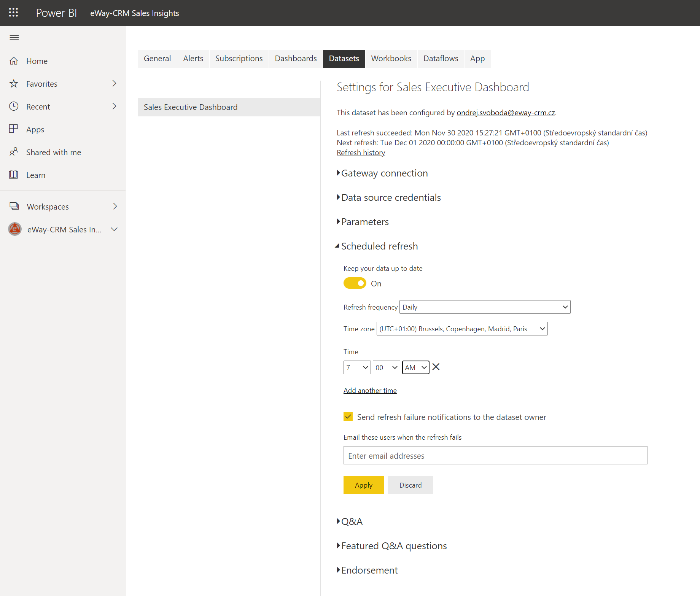The image size is (700, 596).
Task: Expand the Data source credentials section
Action: (x=389, y=198)
